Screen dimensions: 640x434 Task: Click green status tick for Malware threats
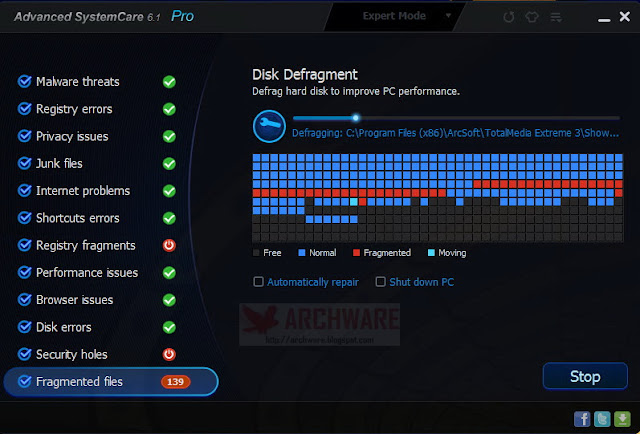coord(169,82)
